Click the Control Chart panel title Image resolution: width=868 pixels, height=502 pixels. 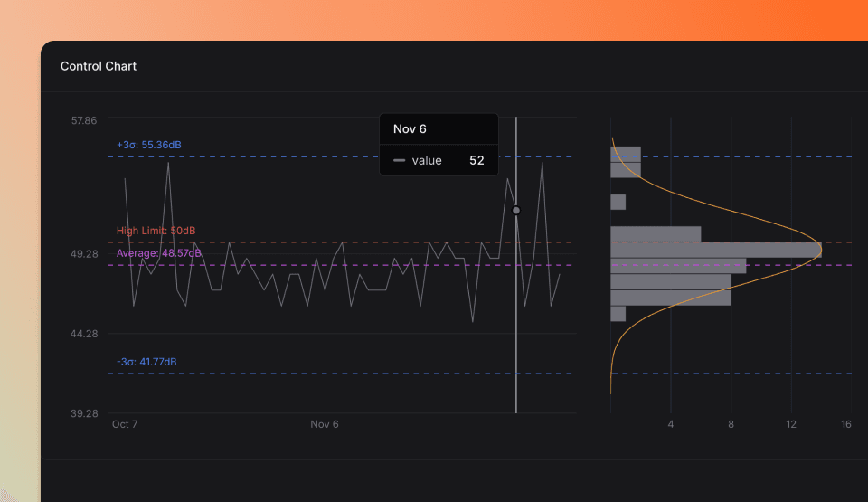(98, 66)
